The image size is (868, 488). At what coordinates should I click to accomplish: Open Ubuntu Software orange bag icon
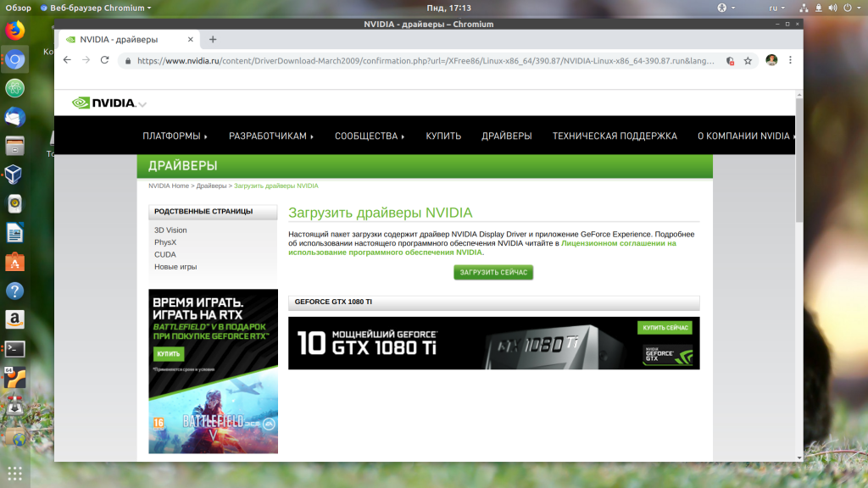click(15, 263)
